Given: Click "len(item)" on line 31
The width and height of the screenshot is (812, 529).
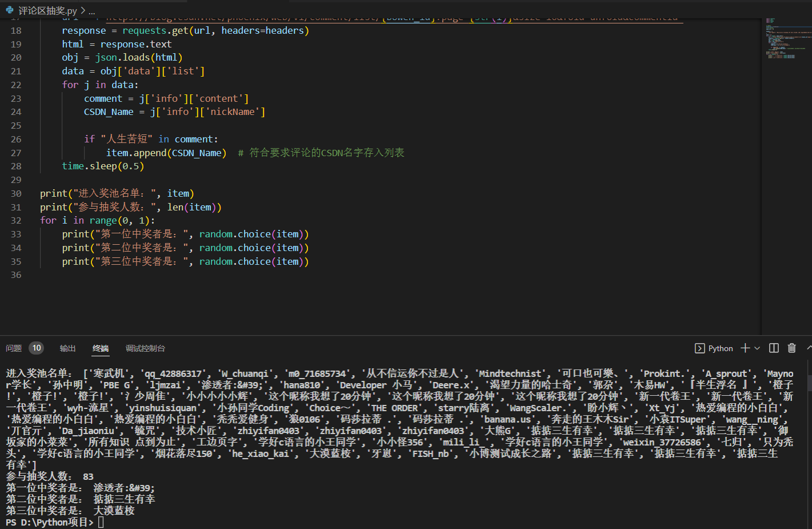Looking at the screenshot, I should click(x=191, y=207).
